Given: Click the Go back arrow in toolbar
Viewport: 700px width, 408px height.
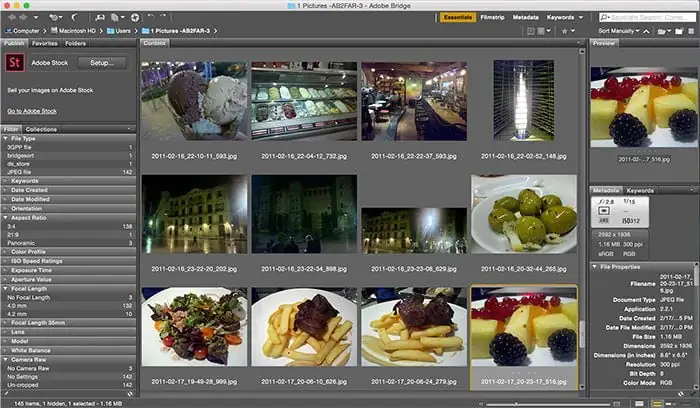Looking at the screenshot, I should point(9,17).
